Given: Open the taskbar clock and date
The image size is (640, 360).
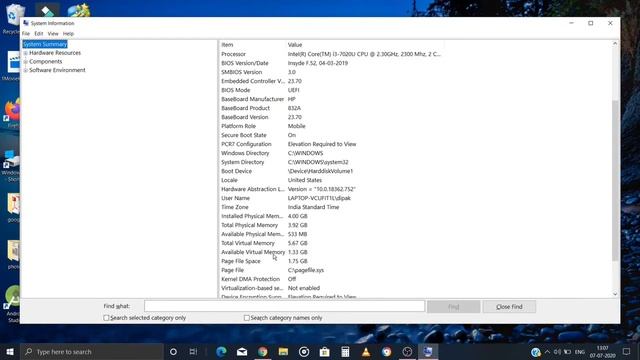Looking at the screenshot, I should 602,352.
